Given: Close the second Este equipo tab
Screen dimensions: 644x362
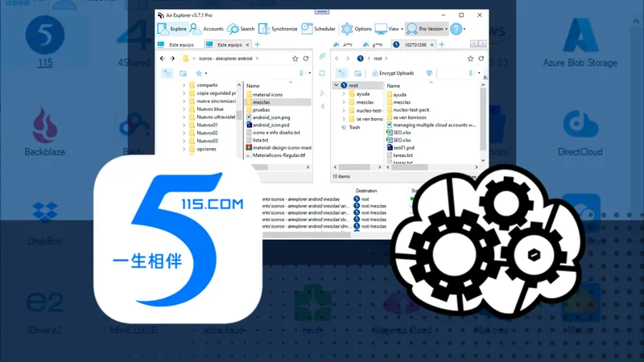Looking at the screenshot, I should pos(247,45).
